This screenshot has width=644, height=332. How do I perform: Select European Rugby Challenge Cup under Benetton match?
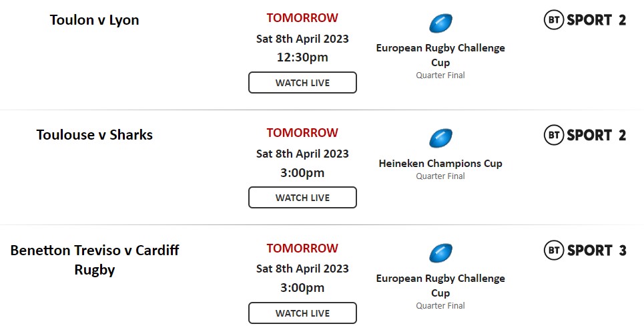click(440, 285)
